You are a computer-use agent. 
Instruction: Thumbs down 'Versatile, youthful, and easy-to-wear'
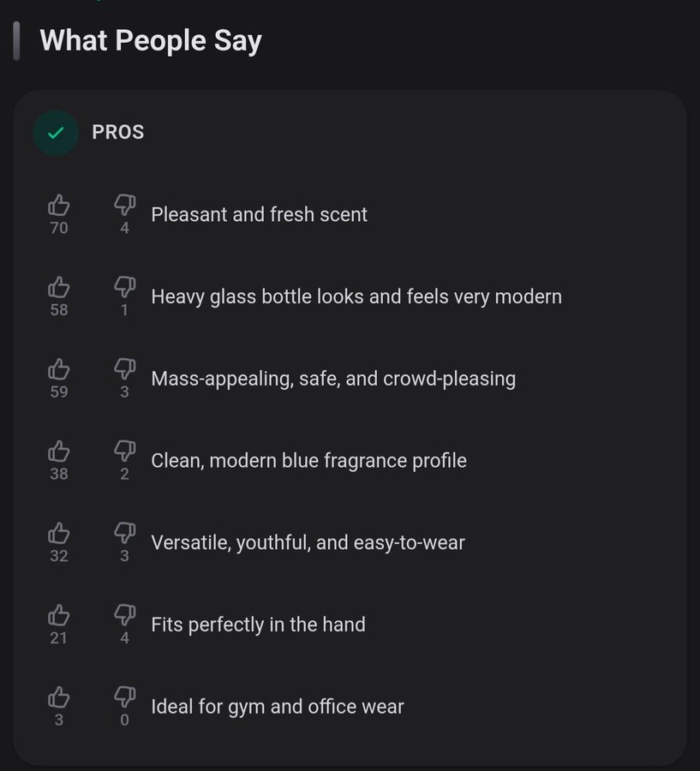tap(125, 533)
